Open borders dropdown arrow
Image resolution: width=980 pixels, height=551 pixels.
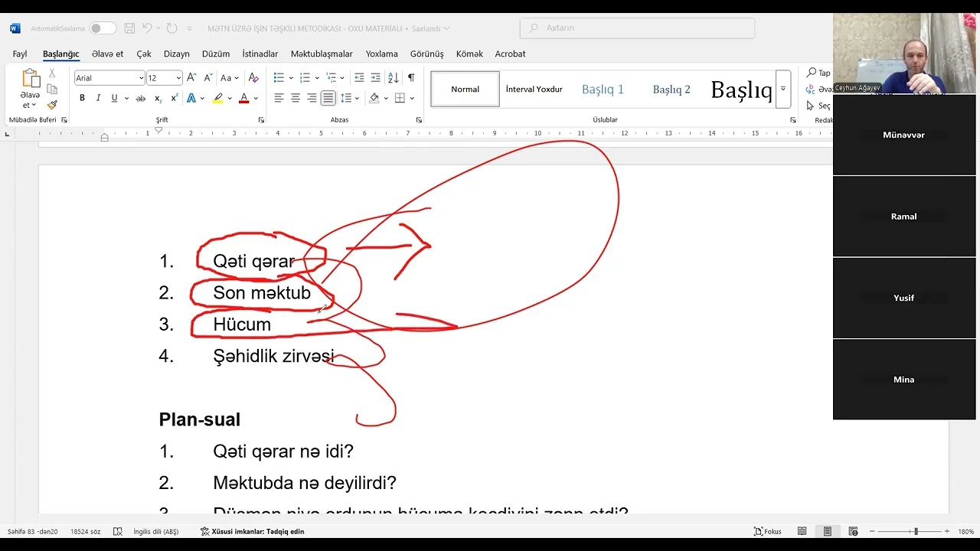[412, 98]
